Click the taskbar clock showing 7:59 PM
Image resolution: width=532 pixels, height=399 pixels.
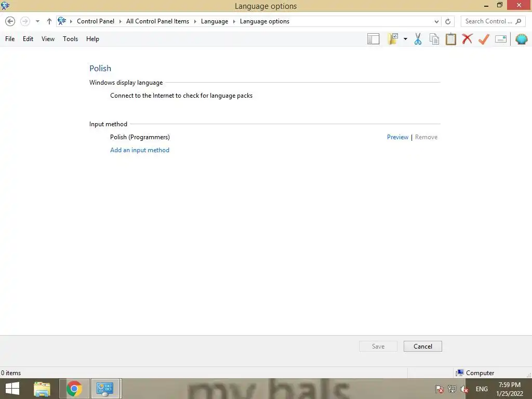click(x=510, y=389)
